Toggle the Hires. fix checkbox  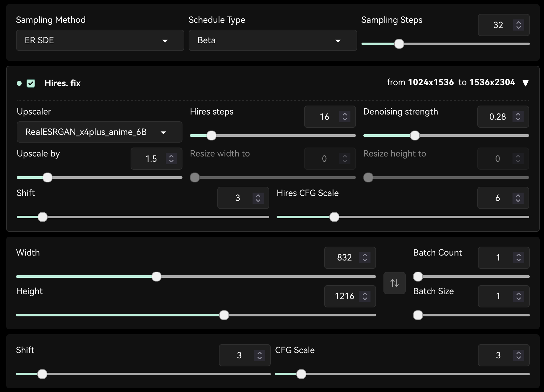[x=31, y=83]
